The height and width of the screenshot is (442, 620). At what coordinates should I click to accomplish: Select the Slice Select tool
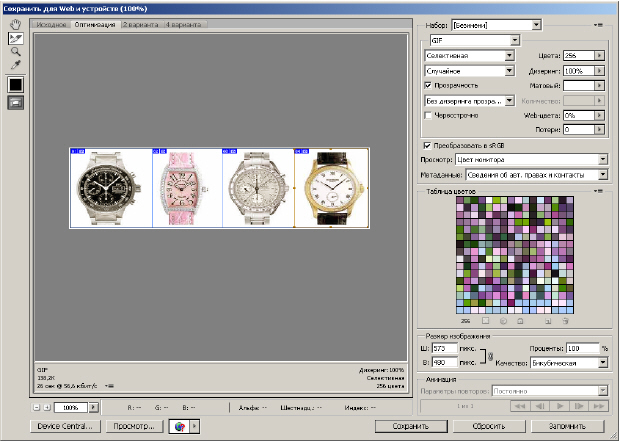pyautogui.click(x=16, y=37)
